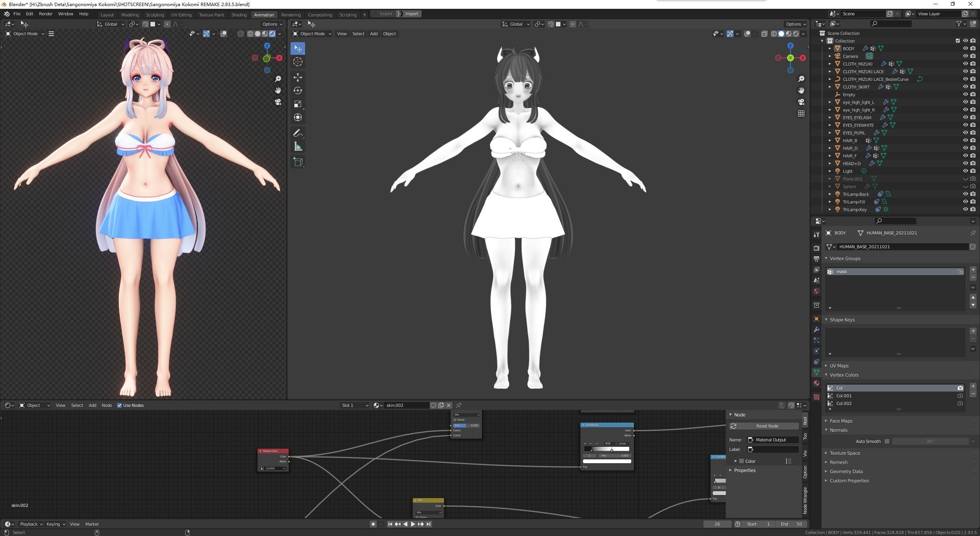Image resolution: width=980 pixels, height=536 pixels.
Task: Open Playback dropdown in timeline
Action: point(31,524)
